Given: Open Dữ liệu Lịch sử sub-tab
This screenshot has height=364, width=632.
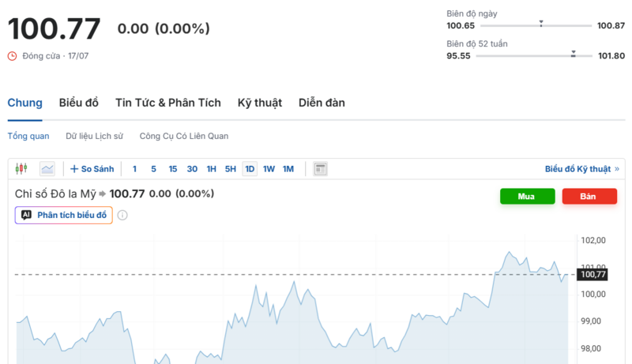Looking at the screenshot, I should point(94,136).
